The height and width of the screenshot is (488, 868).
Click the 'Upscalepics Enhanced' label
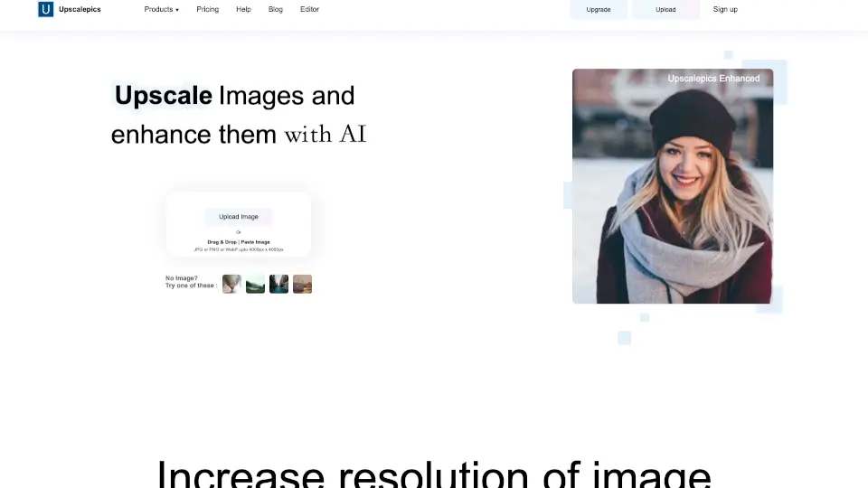713,79
